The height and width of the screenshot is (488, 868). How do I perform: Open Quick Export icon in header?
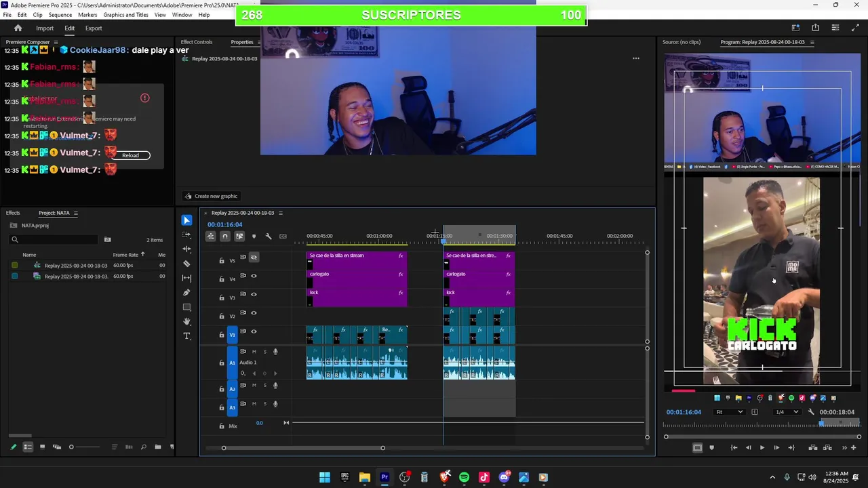coord(815,28)
